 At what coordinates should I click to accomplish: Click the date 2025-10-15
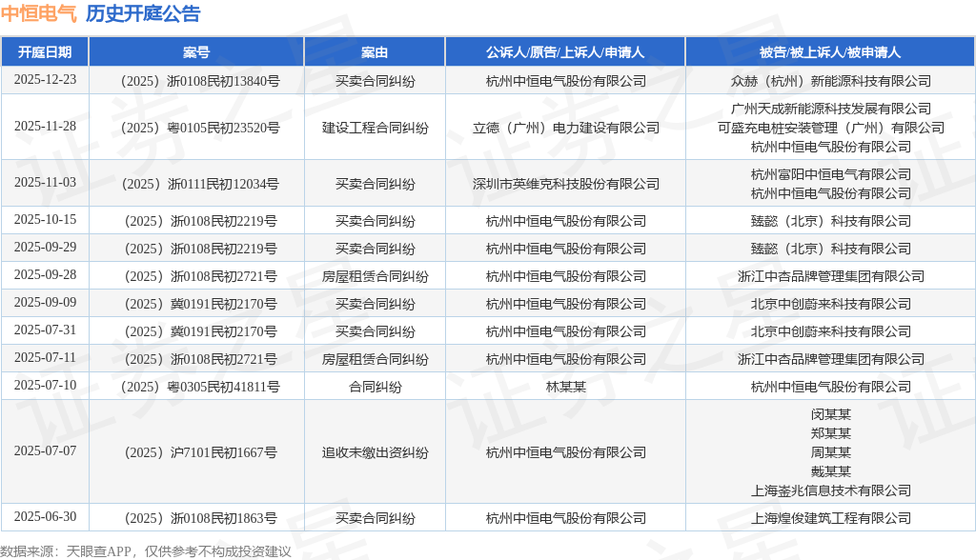click(x=45, y=220)
